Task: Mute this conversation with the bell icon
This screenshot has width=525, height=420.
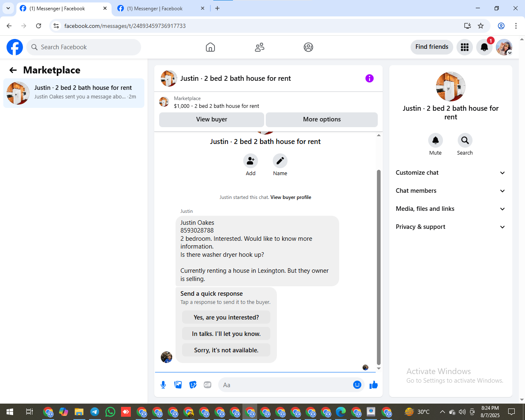Action: (436, 140)
